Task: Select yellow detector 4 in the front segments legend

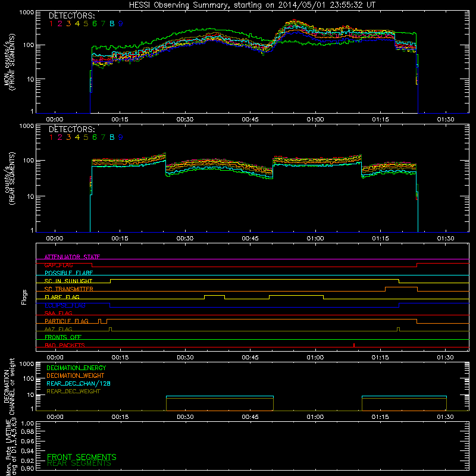Action: tap(77, 24)
